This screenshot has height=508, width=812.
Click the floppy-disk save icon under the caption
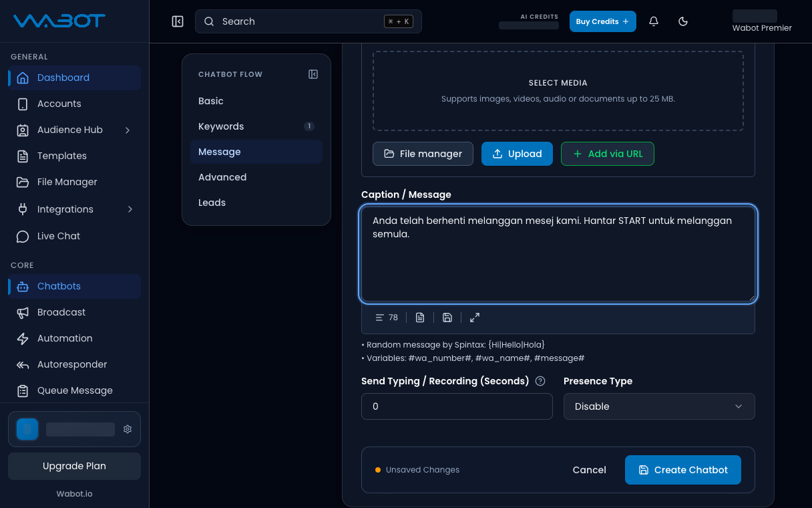(x=447, y=317)
